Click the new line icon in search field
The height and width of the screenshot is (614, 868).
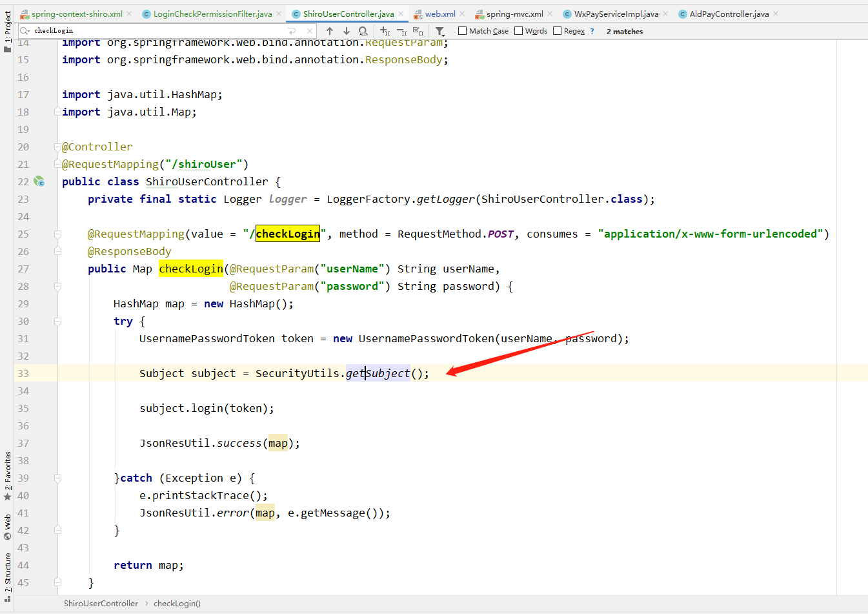pos(292,31)
